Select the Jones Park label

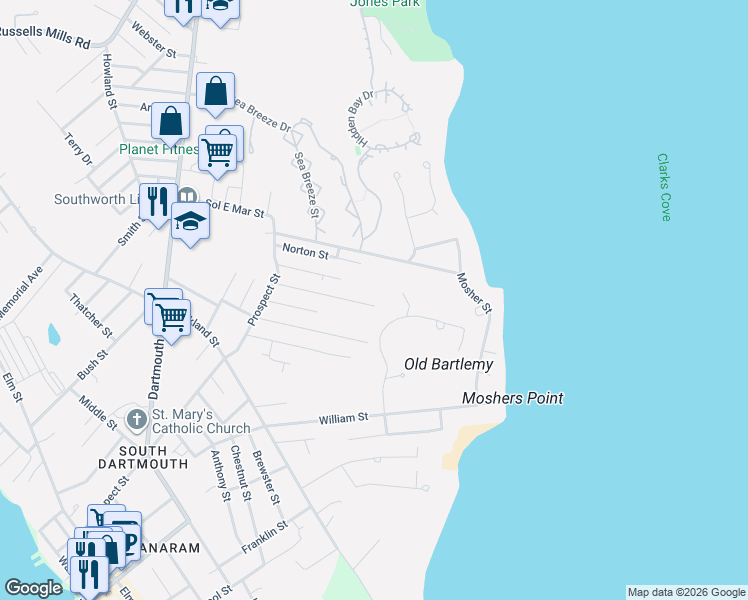[385, 3]
